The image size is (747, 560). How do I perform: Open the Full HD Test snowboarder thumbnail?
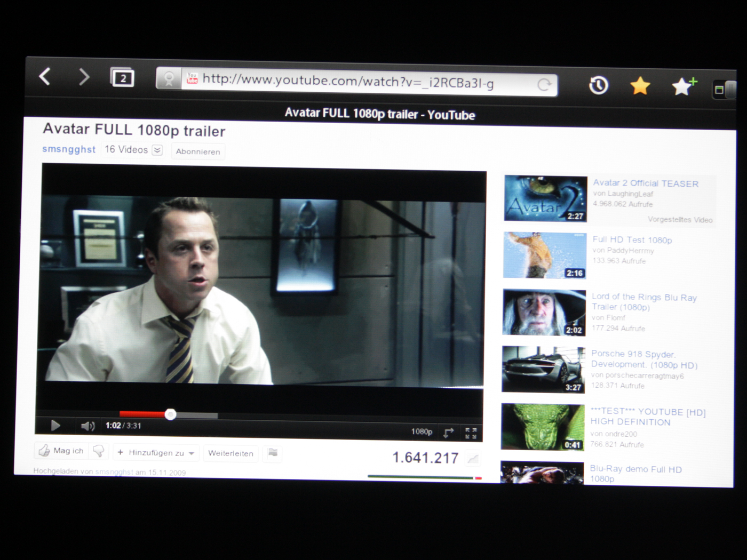[x=544, y=255]
